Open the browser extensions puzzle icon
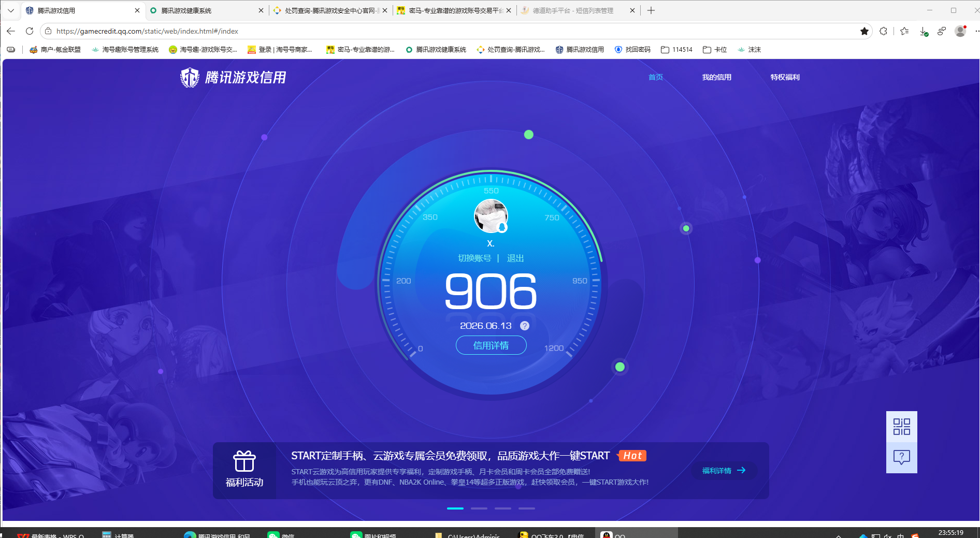This screenshot has width=980, height=538. coord(884,31)
